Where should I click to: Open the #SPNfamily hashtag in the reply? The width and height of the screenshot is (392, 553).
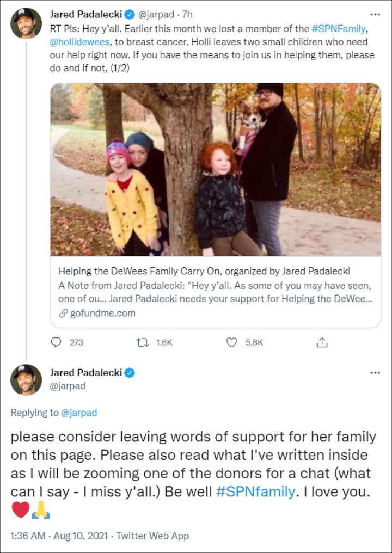tap(255, 492)
